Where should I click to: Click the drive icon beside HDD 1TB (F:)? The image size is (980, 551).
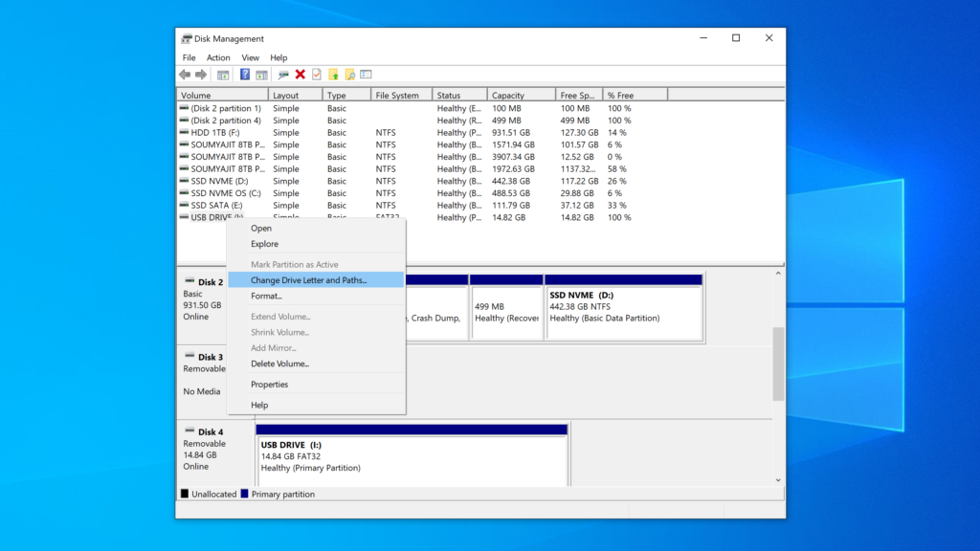(x=184, y=132)
